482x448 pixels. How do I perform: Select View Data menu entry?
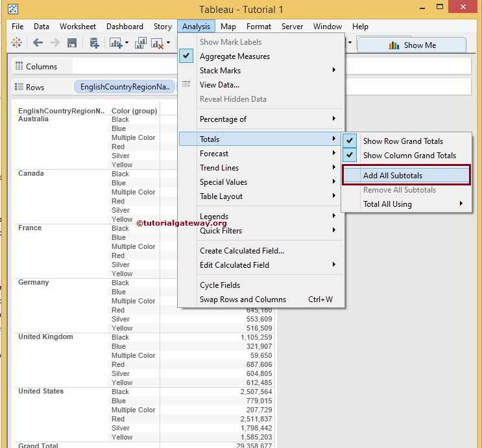219,85
